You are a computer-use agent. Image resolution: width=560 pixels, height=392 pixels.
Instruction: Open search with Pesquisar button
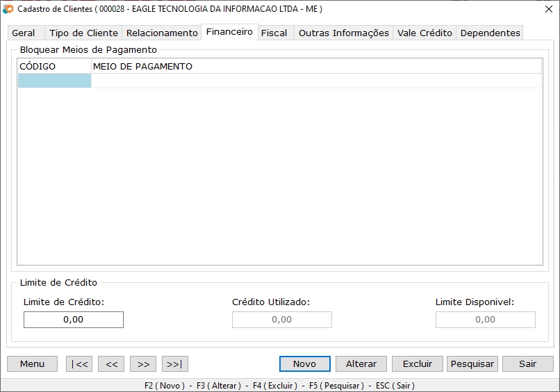[472, 364]
